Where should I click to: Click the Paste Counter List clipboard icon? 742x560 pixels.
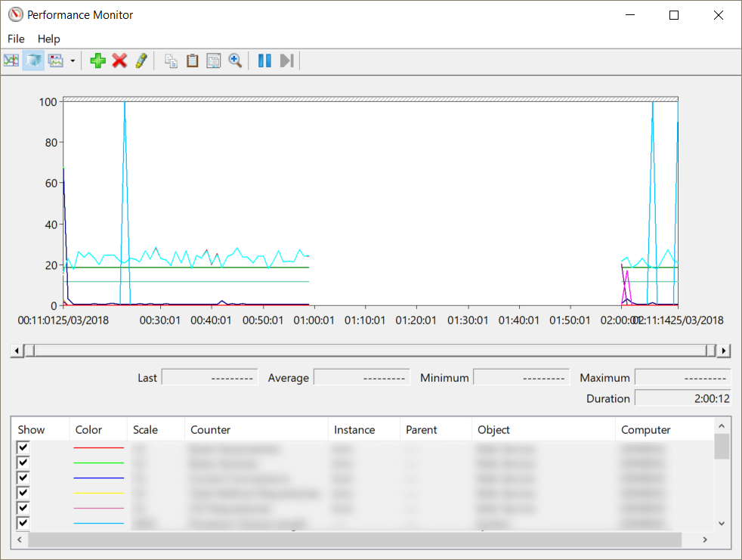[193, 60]
